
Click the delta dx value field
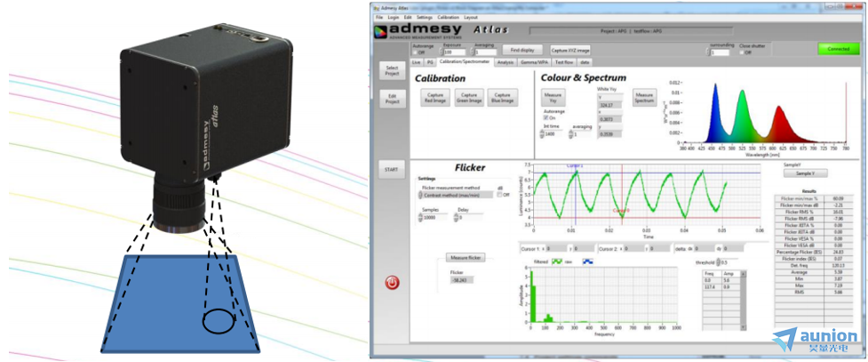(704, 249)
